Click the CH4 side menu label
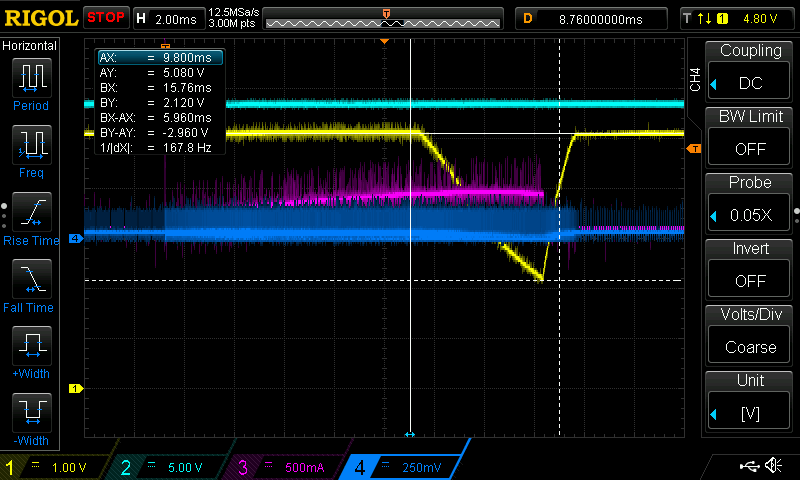This screenshot has width=800, height=480. click(x=695, y=79)
